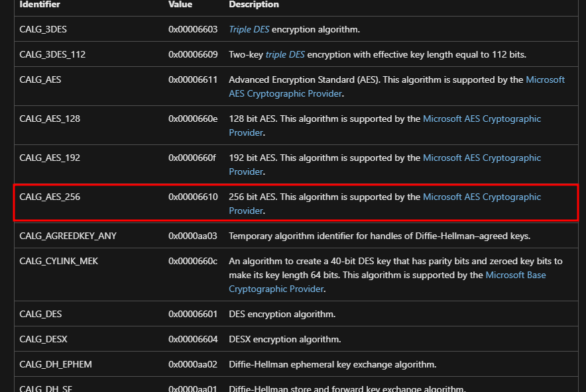Click the highlighted CALG_AES_256 row's AES Provider link
The width and height of the screenshot is (586, 392).
pyautogui.click(x=482, y=197)
